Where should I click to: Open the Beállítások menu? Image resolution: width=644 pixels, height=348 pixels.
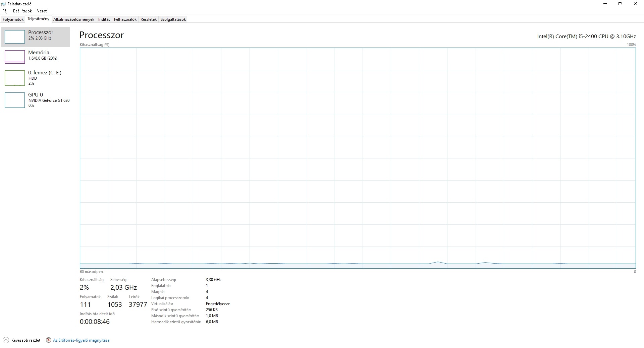(22, 11)
